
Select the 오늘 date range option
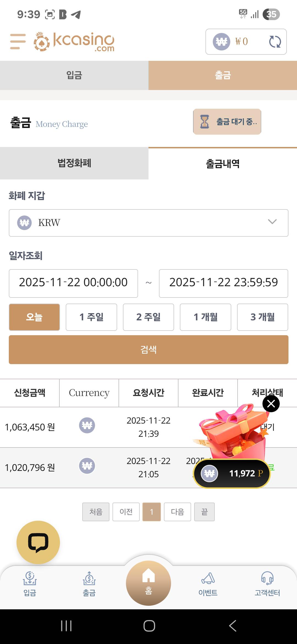34,317
